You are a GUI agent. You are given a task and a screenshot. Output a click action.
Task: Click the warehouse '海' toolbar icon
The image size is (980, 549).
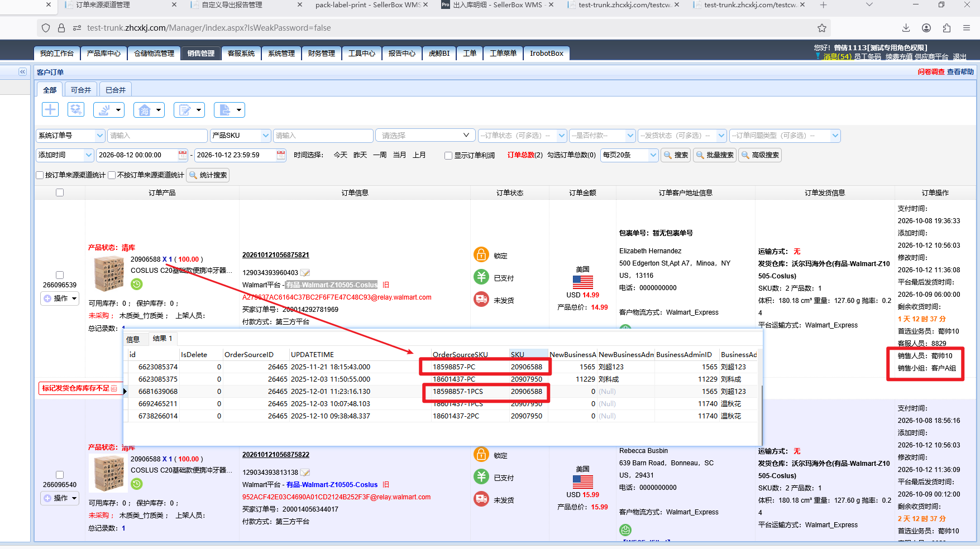pos(149,110)
